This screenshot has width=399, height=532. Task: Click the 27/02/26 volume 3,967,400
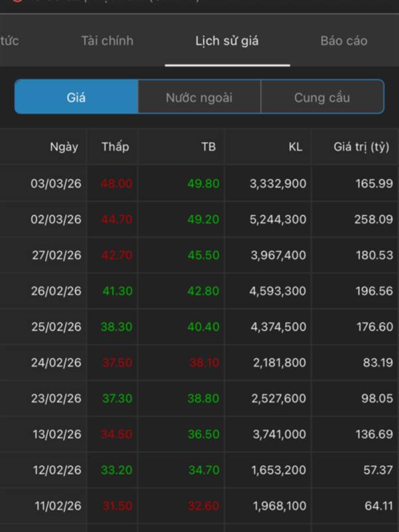coord(278,255)
